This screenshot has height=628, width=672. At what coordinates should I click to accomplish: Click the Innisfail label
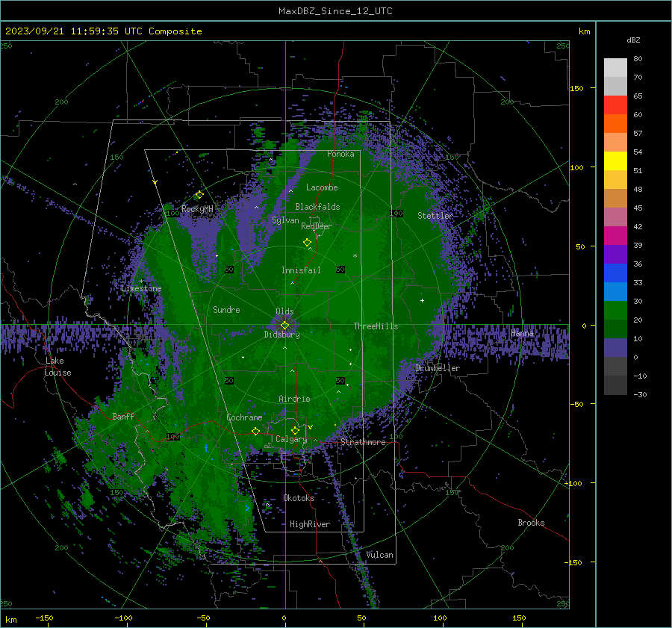tap(301, 270)
